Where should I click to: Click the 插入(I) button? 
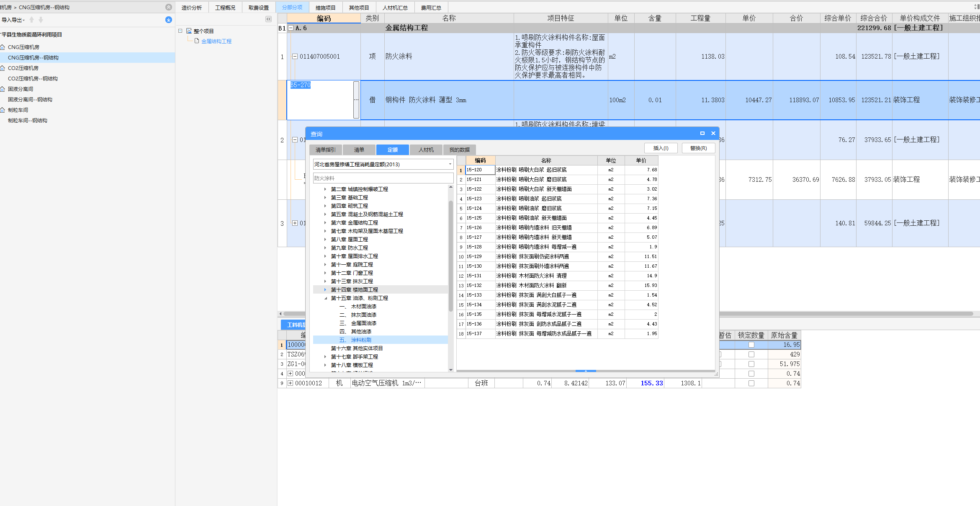(x=661, y=148)
